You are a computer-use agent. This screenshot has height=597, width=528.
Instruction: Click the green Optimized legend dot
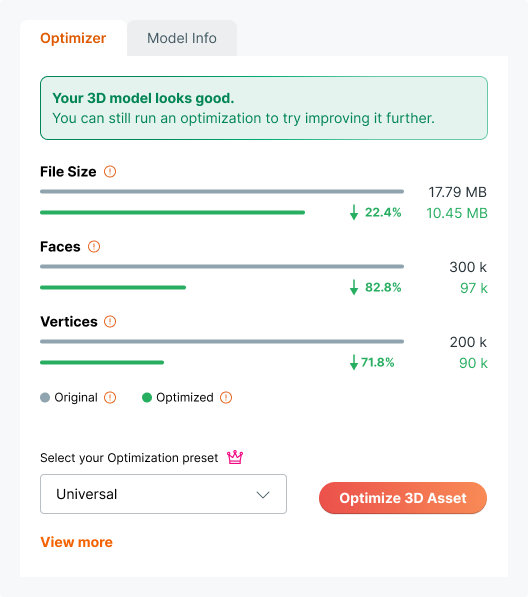(147, 397)
